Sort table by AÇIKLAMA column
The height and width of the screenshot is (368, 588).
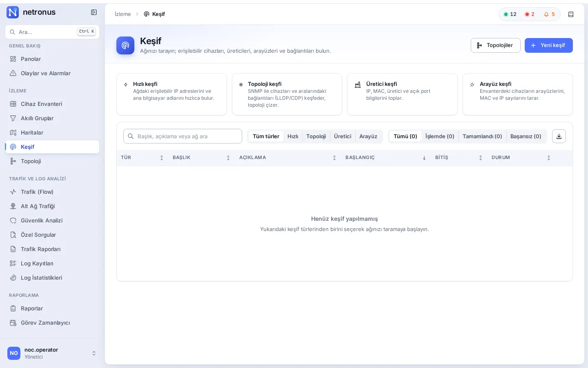287,158
